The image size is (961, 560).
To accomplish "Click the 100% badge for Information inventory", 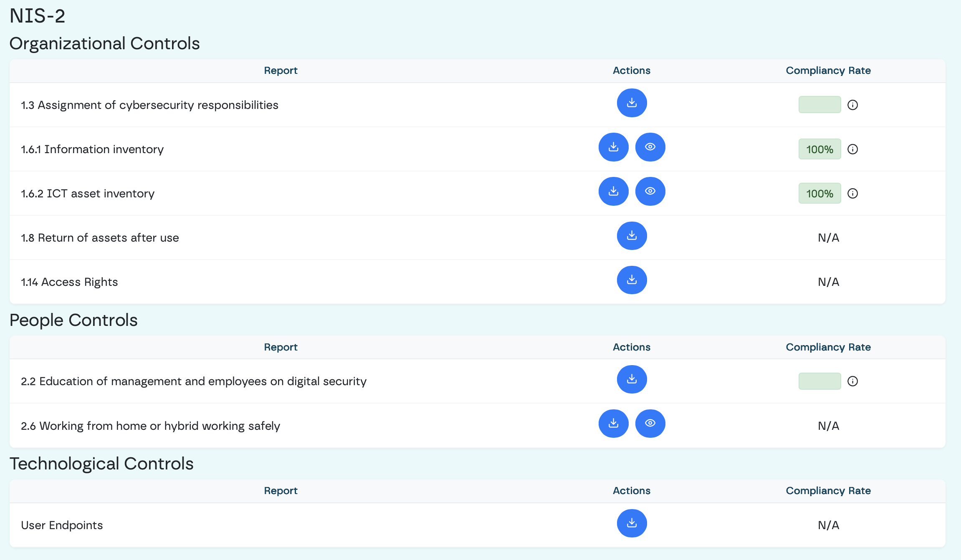I will click(x=819, y=149).
